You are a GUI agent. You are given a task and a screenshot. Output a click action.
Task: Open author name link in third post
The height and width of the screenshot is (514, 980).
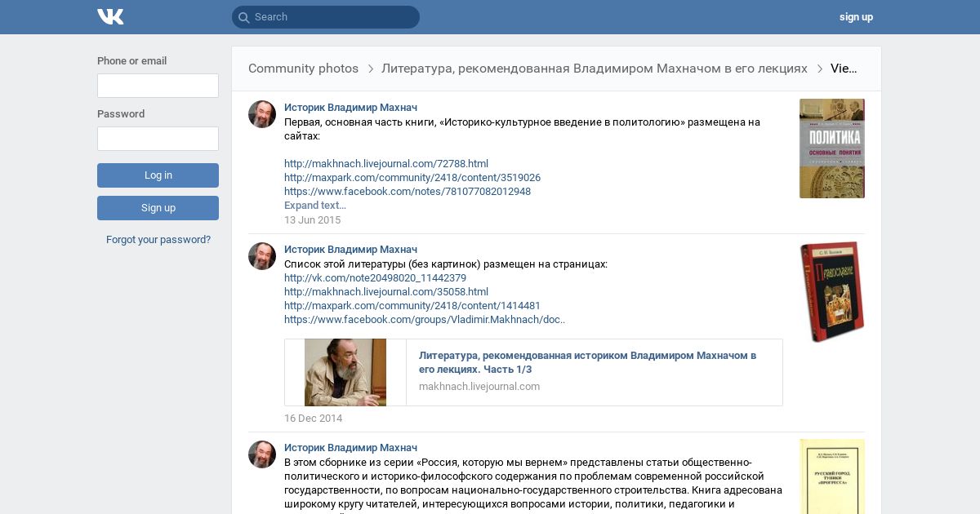[350, 448]
